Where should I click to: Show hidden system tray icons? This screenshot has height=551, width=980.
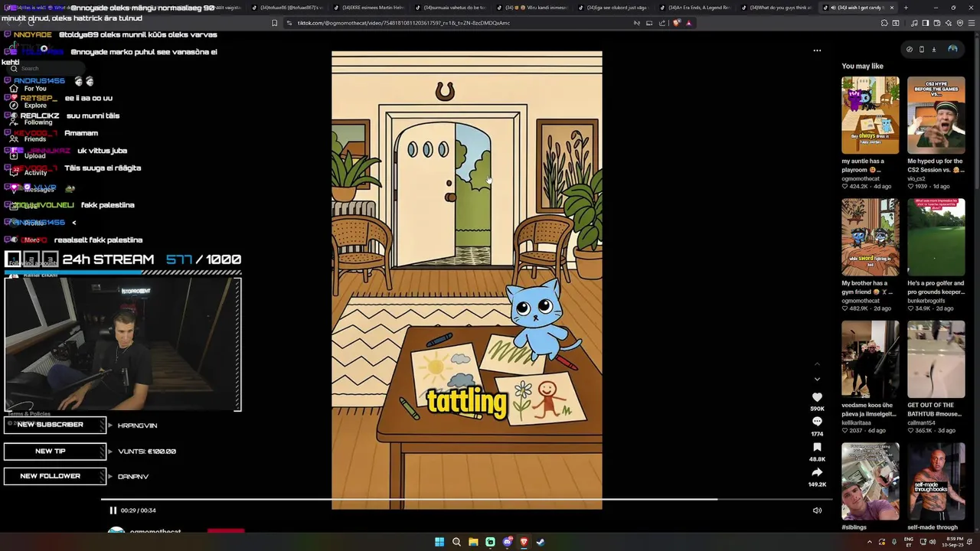click(x=869, y=542)
